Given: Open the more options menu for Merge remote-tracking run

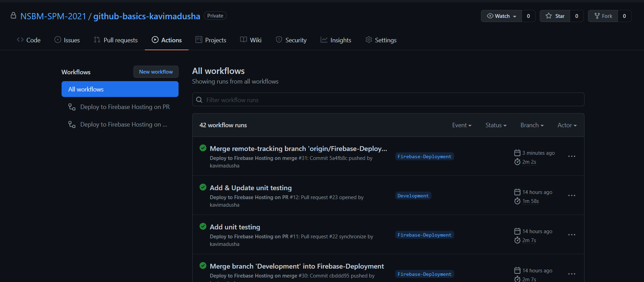Looking at the screenshot, I should 572,156.
